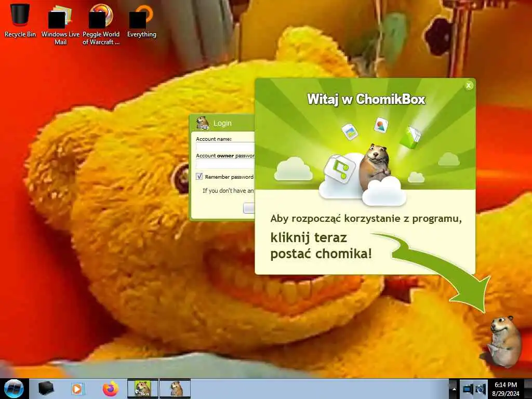The height and width of the screenshot is (399, 532).
Task: Select the Everything desktop shortcut
Action: pyautogui.click(x=141, y=20)
